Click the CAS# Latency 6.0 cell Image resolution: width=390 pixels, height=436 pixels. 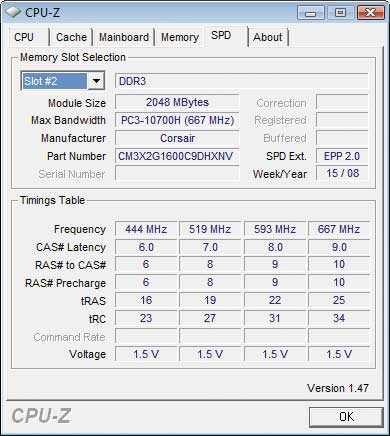pyautogui.click(x=146, y=247)
